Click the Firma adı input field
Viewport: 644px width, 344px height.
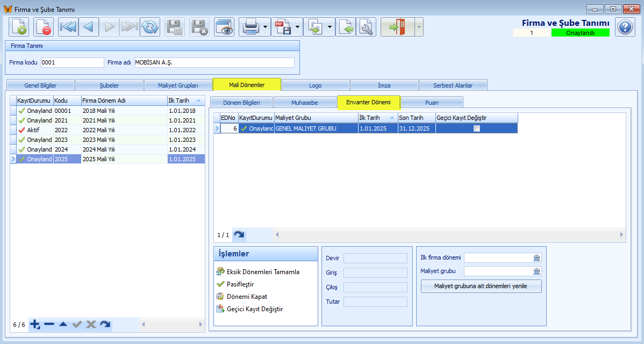coord(214,62)
